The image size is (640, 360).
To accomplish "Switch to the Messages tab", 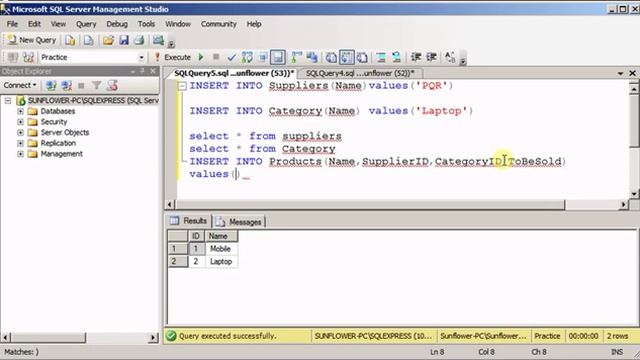I will coord(239,222).
